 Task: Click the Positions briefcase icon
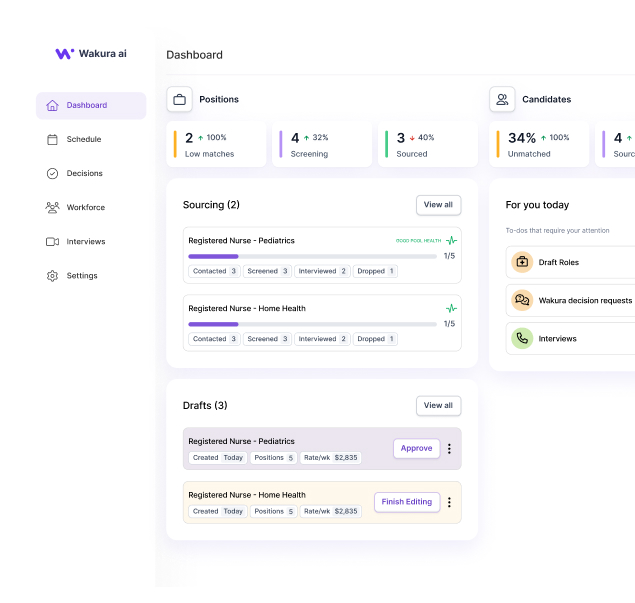click(x=179, y=99)
